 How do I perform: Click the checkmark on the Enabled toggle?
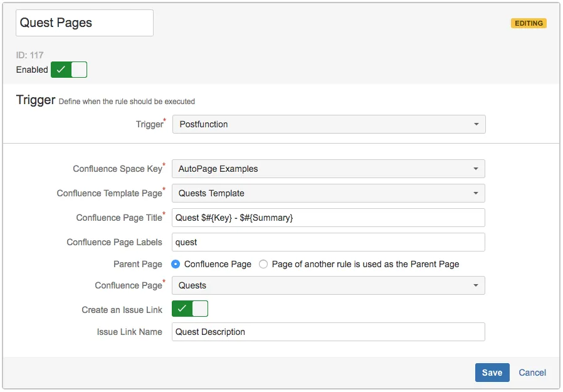61,70
